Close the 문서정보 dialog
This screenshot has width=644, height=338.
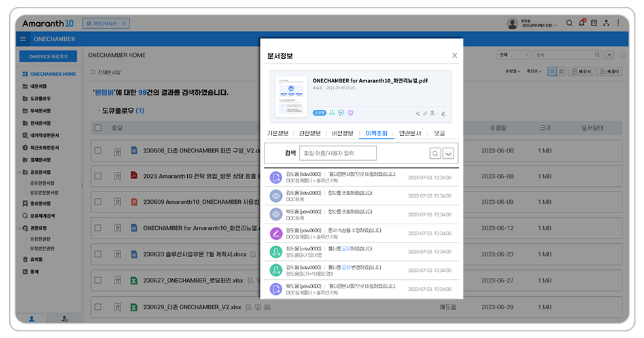click(454, 56)
